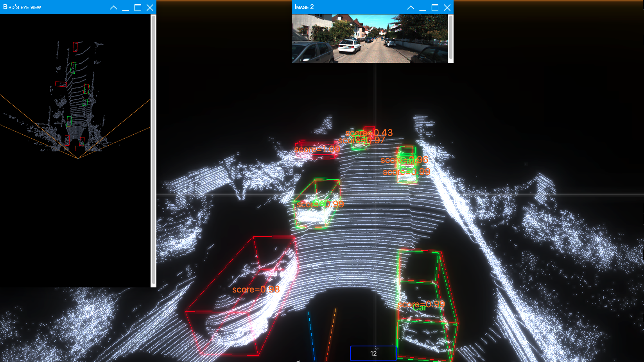Click the previous-frame arrow at the bottom
This screenshot has width=644, height=362.
(x=298, y=360)
